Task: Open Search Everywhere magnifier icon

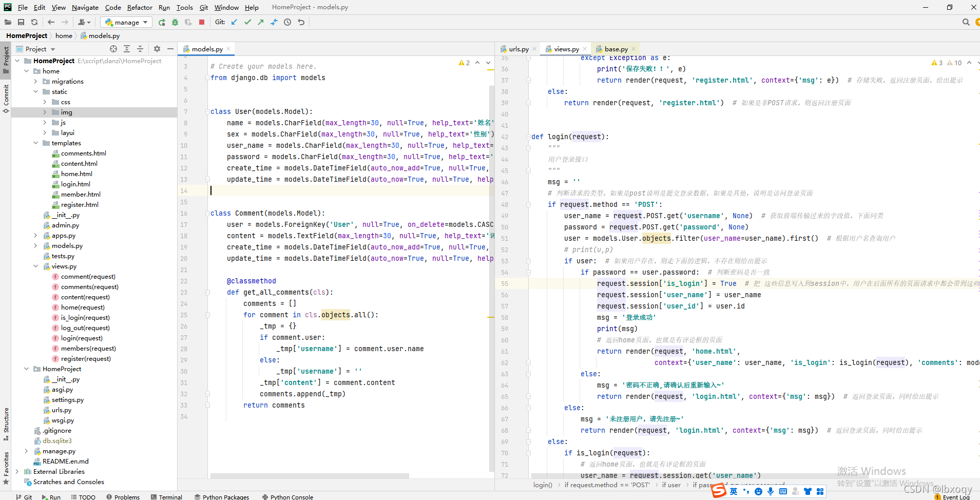Action: [966, 22]
